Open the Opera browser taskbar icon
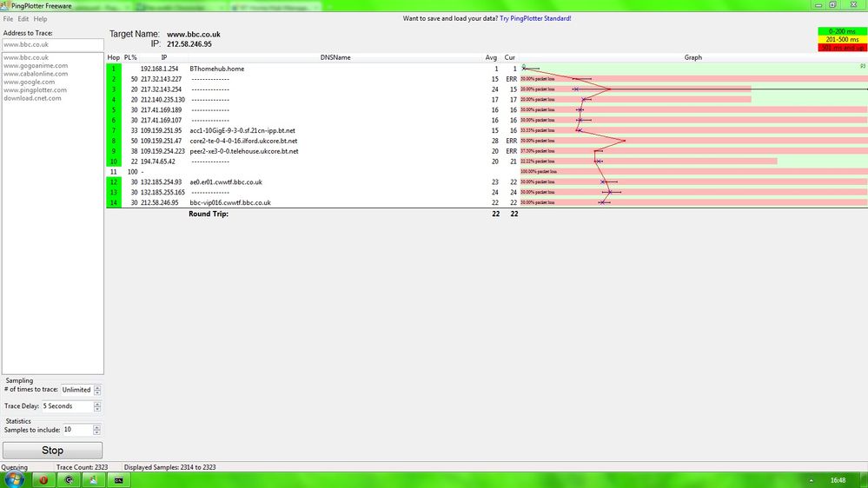Viewport: 868px width, 488px height. click(43, 480)
